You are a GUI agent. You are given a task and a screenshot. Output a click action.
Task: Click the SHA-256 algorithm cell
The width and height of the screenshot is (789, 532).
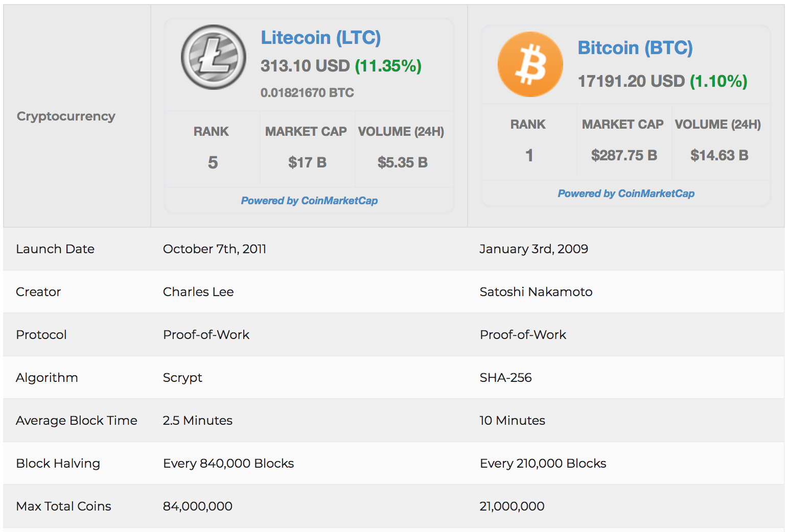pos(505,378)
